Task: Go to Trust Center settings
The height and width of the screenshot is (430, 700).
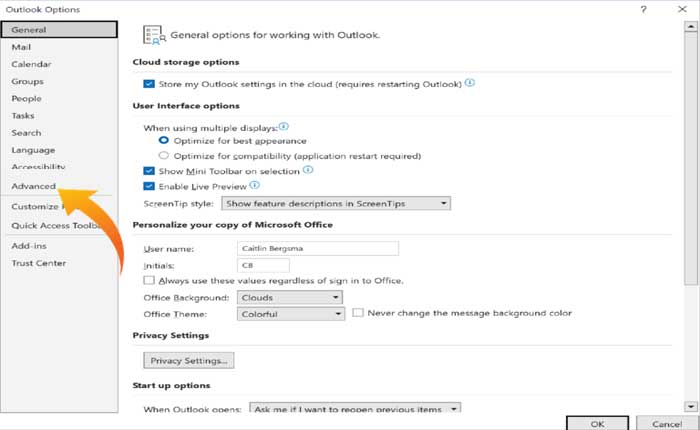Action: 39,263
